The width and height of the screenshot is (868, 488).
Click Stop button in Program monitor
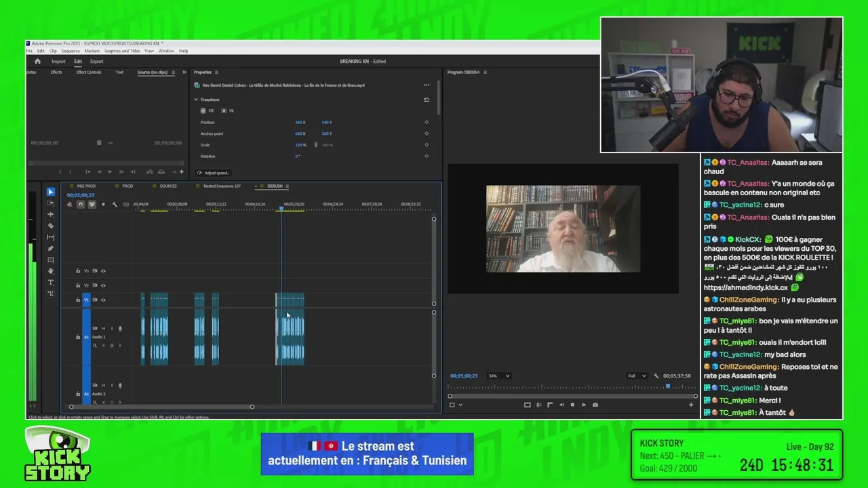click(x=572, y=405)
